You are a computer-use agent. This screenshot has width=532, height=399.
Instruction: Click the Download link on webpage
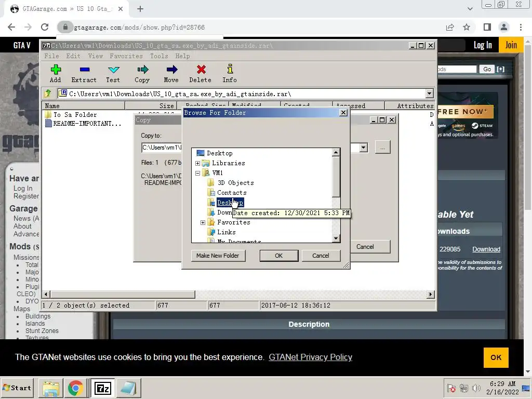pos(486,249)
